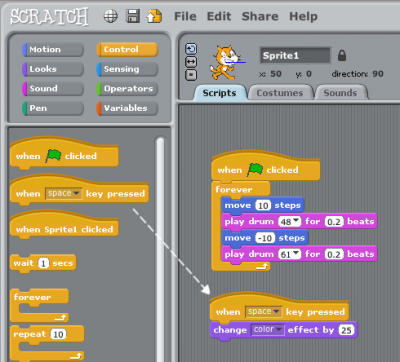Click the 'wait 1 secs' palette block

pyautogui.click(x=43, y=264)
